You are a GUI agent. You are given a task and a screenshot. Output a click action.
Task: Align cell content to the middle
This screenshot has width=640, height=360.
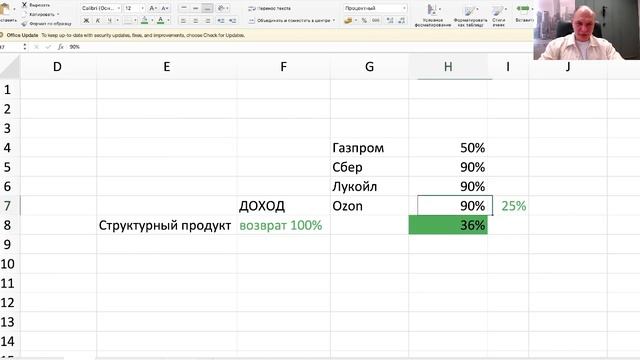pyautogui.click(x=196, y=8)
